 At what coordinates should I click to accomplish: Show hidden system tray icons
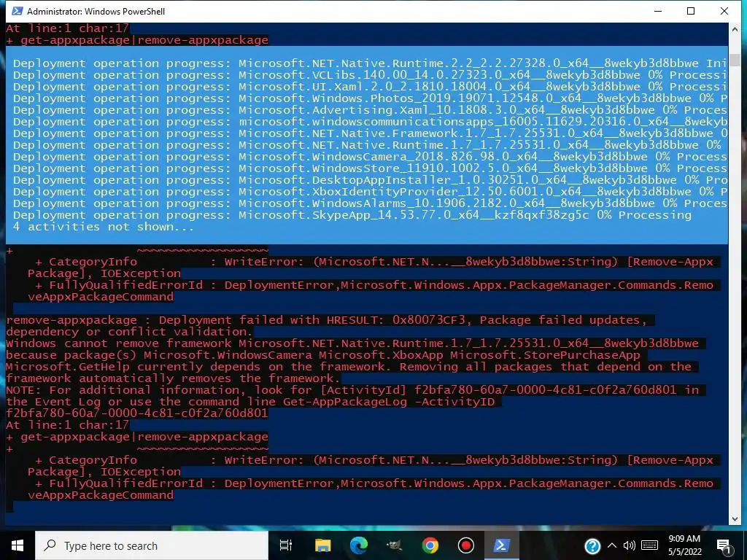point(612,545)
